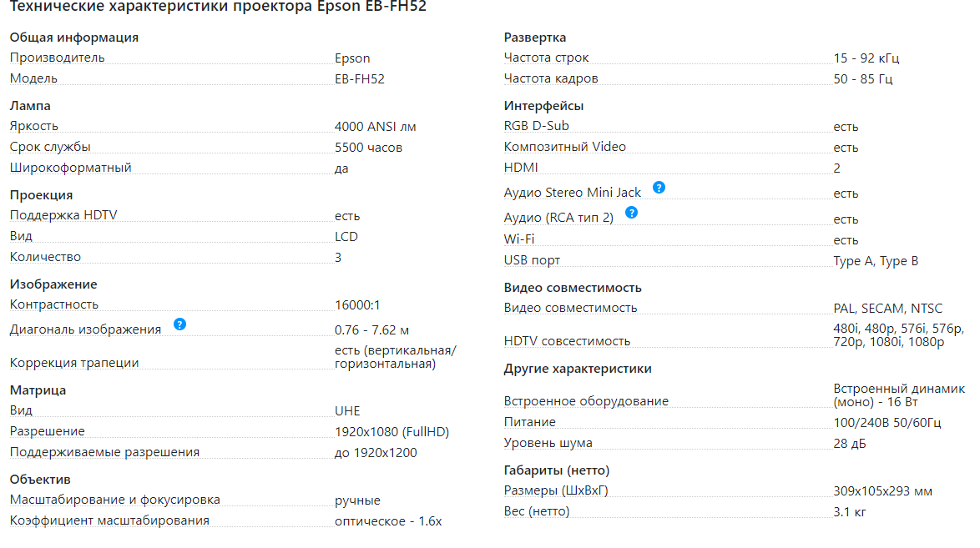Select the Коэффициент масштабирования label
Image resolution: width=980 pixels, height=548 pixels.
tap(109, 520)
